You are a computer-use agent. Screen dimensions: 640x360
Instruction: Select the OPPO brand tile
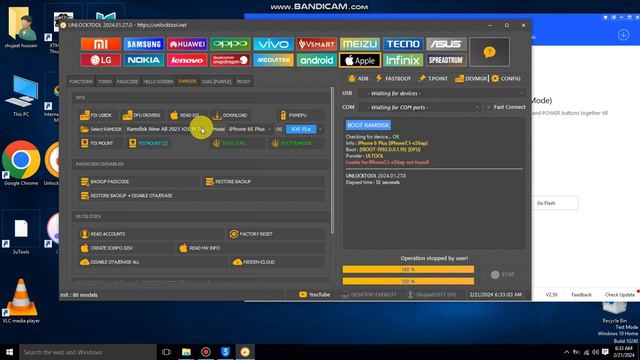(230, 44)
